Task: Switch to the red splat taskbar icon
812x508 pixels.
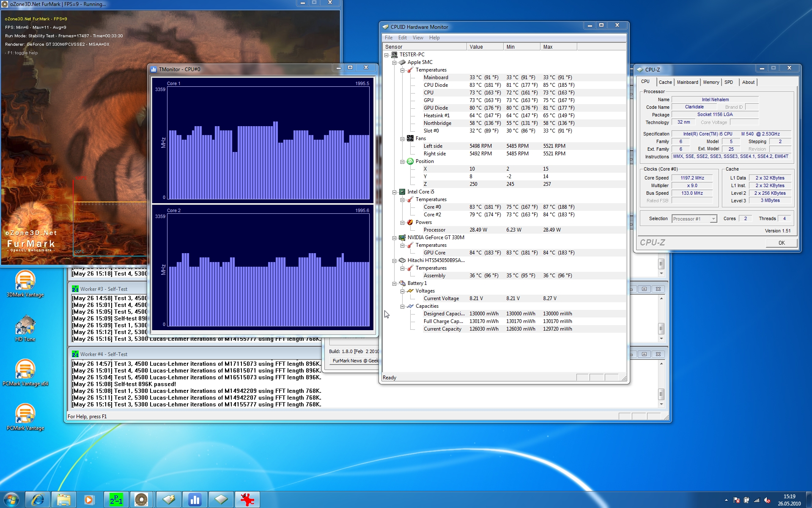Action: 247,500
